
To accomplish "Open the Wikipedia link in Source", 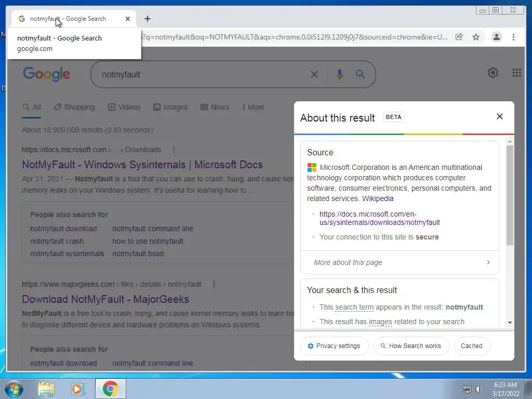I will pyautogui.click(x=378, y=198).
